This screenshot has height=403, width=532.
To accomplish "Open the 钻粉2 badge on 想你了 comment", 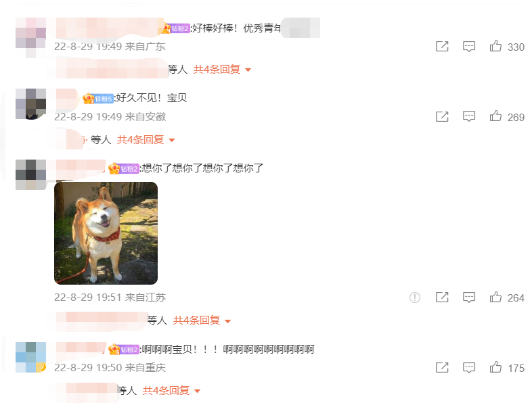I will coord(123,168).
